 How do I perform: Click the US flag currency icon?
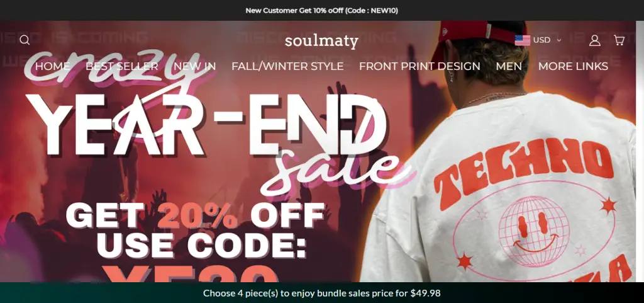[x=523, y=40]
